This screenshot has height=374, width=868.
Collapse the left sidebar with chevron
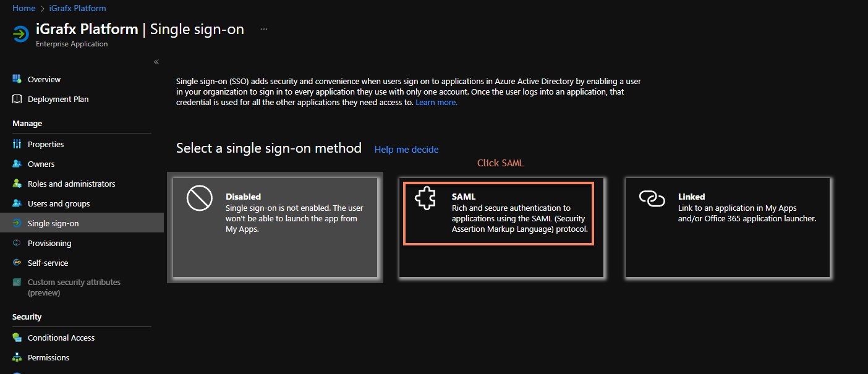coord(156,62)
